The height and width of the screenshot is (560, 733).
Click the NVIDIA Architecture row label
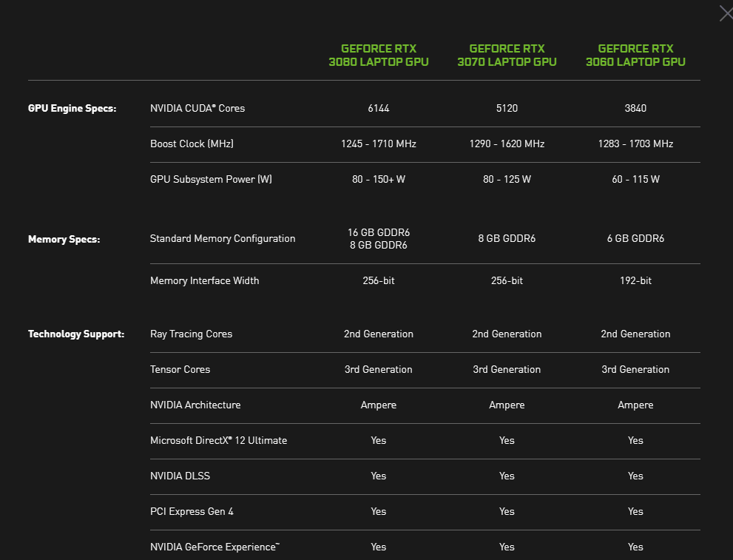coord(195,405)
